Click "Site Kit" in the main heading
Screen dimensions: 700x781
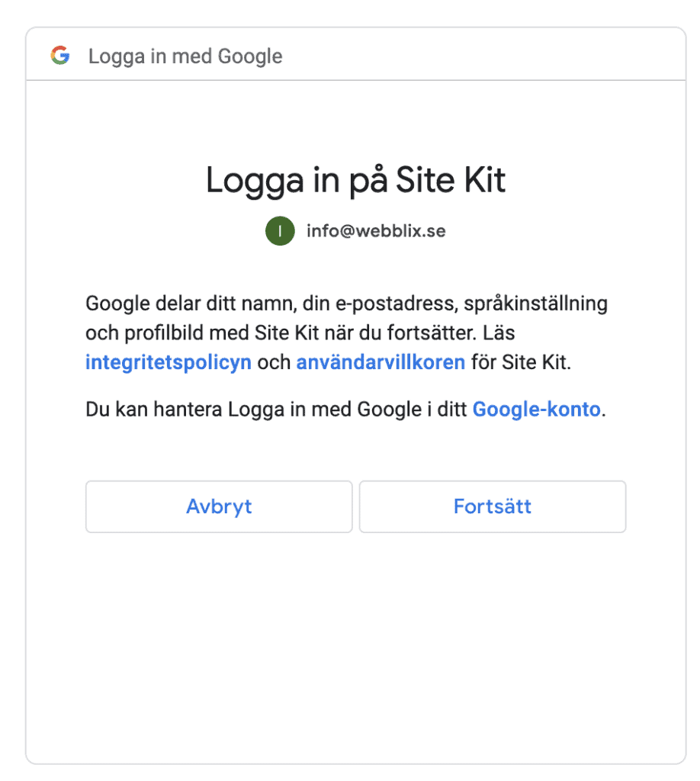[451, 180]
